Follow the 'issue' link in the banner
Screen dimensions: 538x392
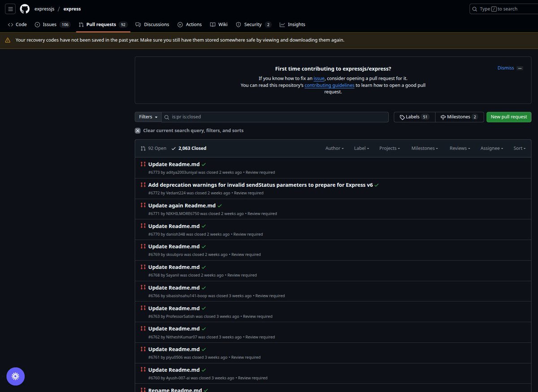(319, 78)
